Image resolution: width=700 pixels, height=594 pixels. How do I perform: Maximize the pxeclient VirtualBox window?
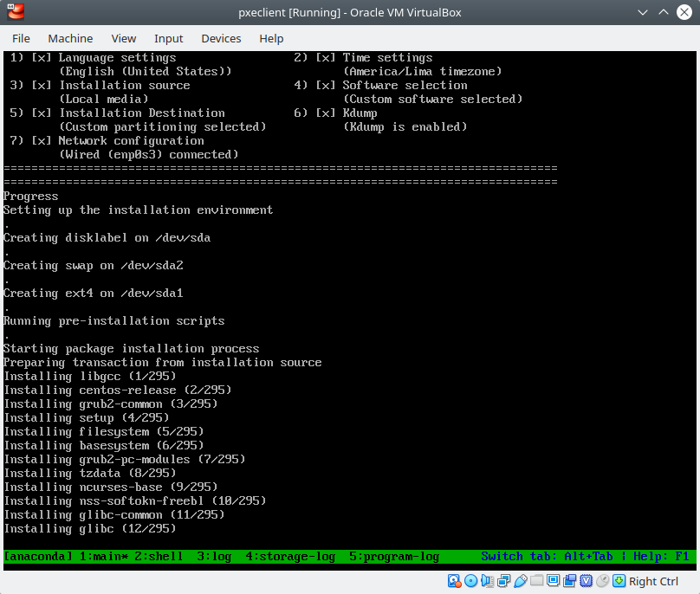point(664,12)
